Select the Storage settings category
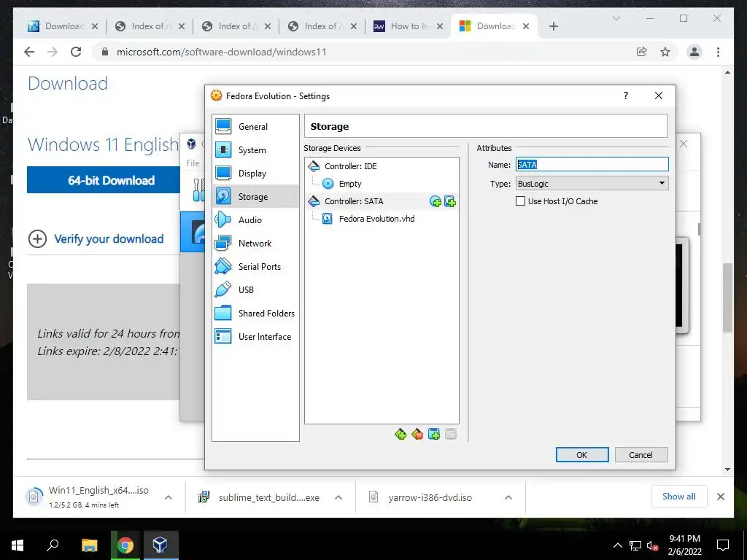Image resolution: width=747 pixels, height=560 pixels. point(255,196)
